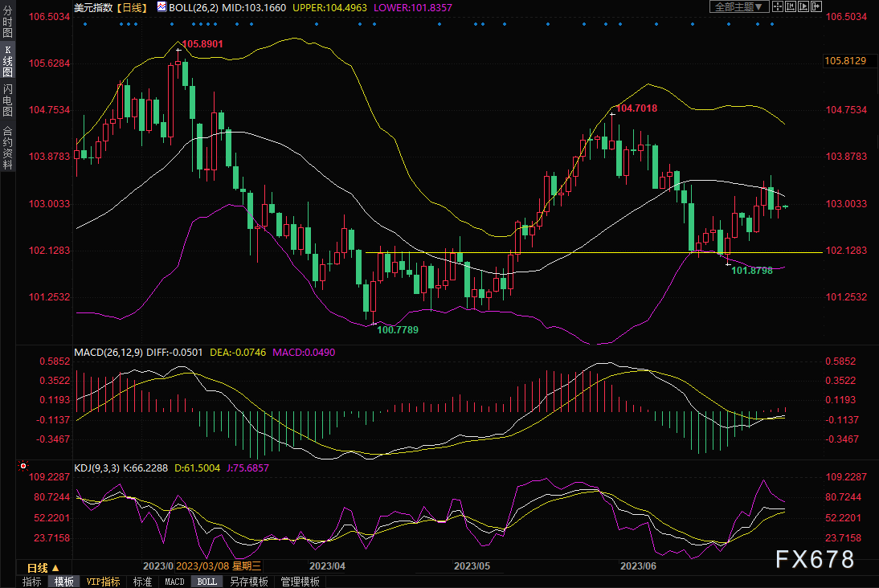Select the K线图 side tab
The height and width of the screenshot is (588, 879).
pyautogui.click(x=7, y=62)
